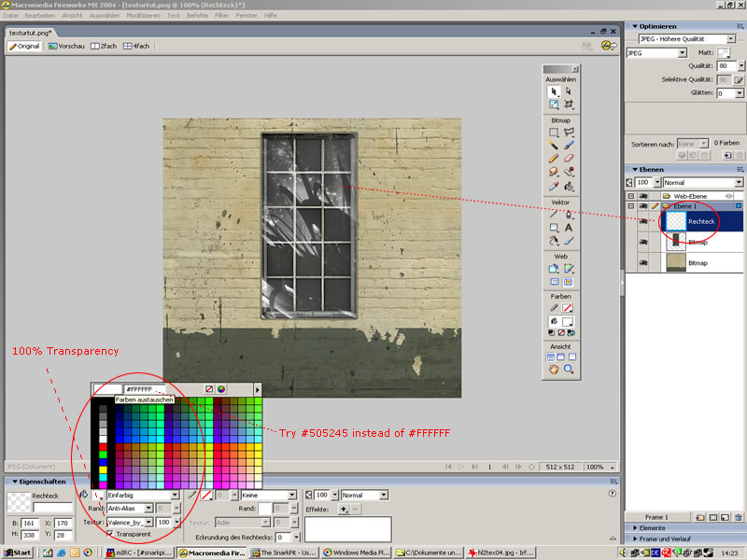The image size is (747, 560).
Task: Click the Windows Start button
Action: [18, 553]
